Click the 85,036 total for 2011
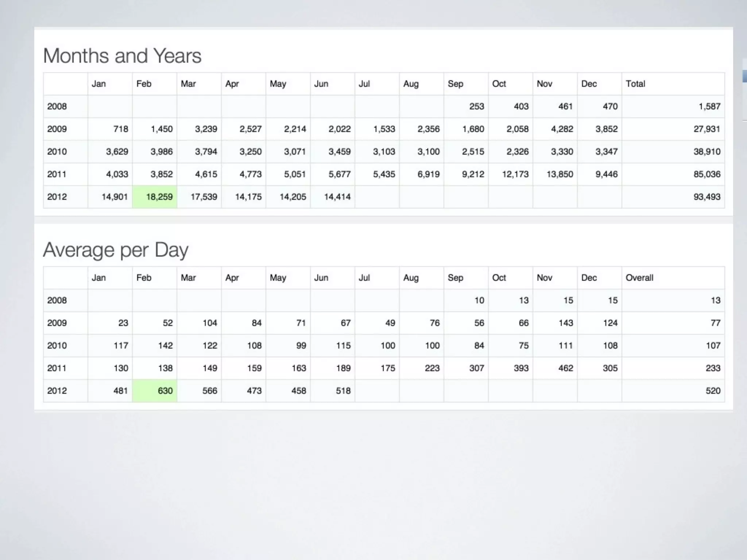This screenshot has width=747, height=560. [707, 174]
